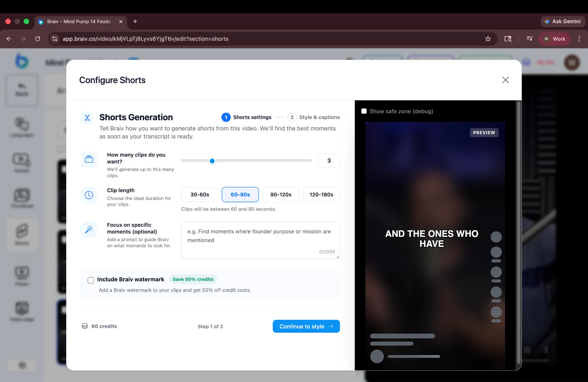Click the PREVIEW badge on video
The height and width of the screenshot is (382, 588).
coord(484,133)
